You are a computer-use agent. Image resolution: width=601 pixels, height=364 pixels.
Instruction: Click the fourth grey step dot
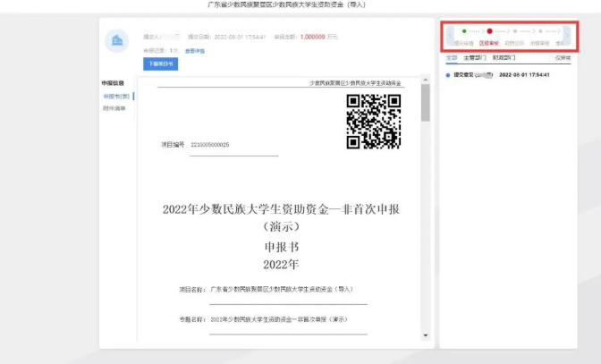click(x=540, y=31)
